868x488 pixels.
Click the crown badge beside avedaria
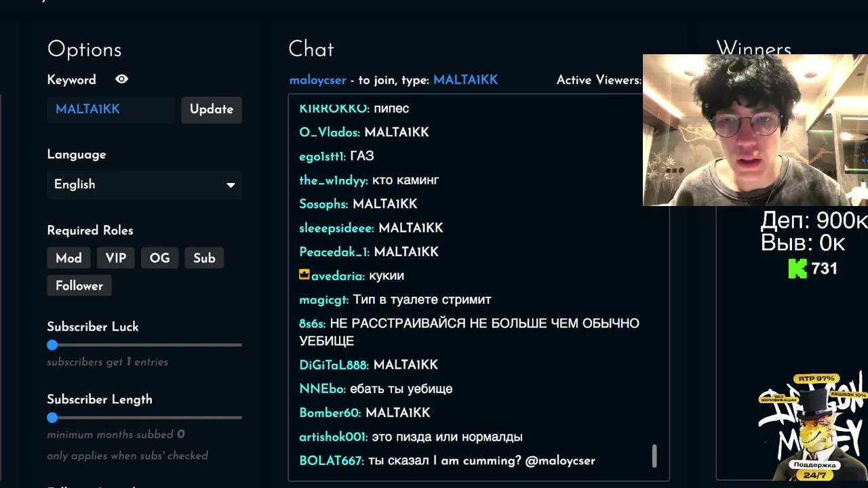click(304, 275)
